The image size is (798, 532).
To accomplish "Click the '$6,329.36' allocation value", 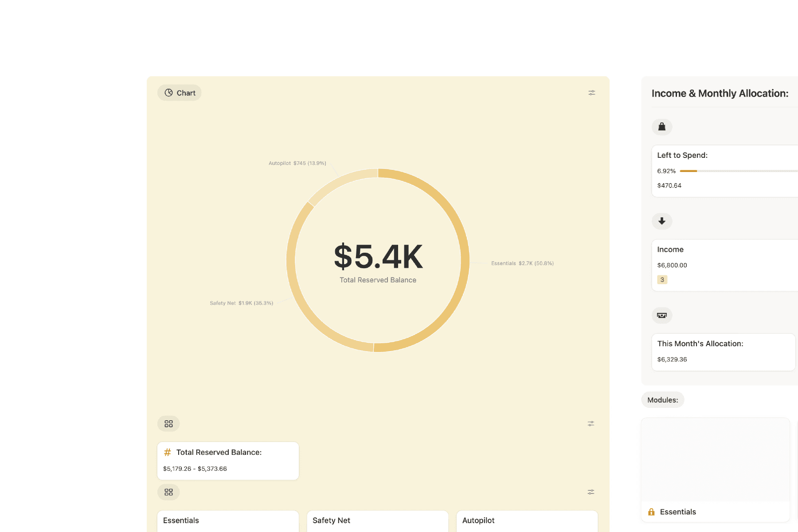I will click(672, 360).
